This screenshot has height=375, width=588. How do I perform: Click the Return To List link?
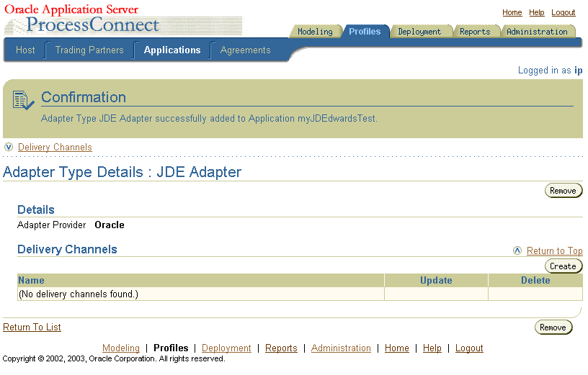32,327
